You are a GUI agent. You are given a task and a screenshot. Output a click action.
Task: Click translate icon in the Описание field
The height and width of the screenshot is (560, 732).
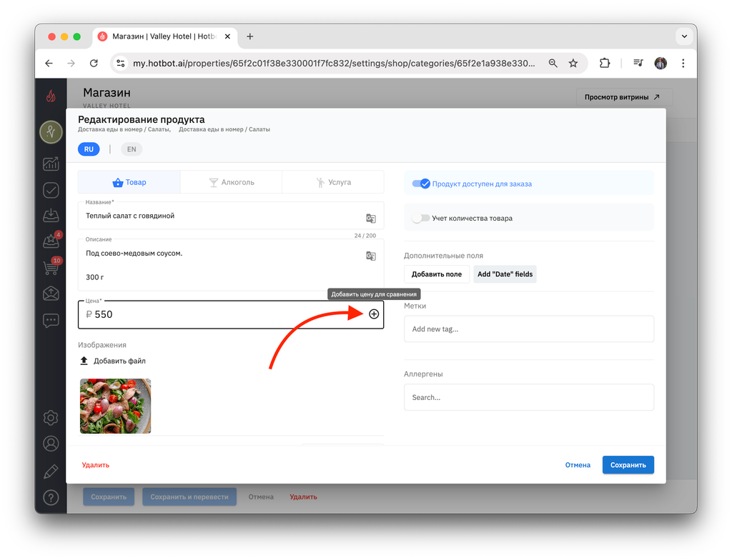click(x=371, y=256)
